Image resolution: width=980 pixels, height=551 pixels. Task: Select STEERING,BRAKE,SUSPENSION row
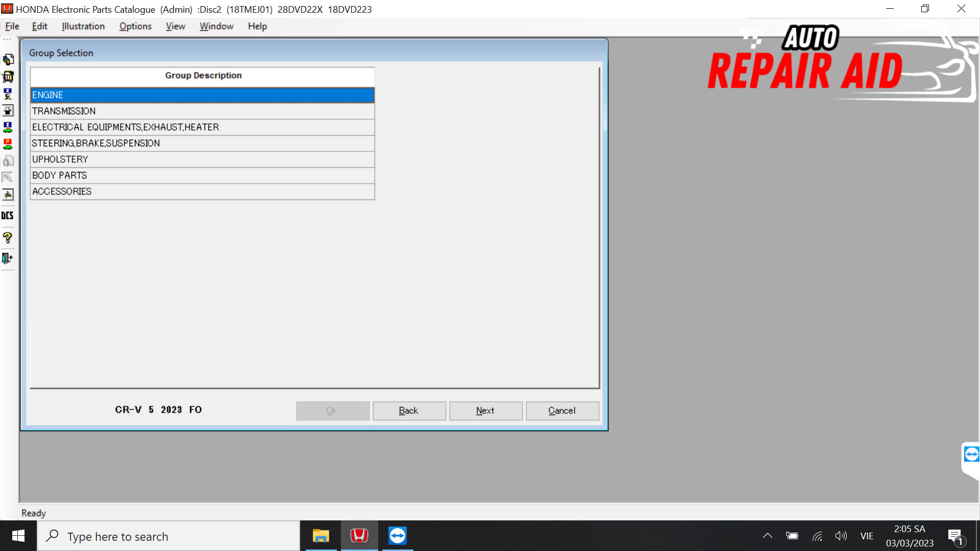[x=203, y=143]
